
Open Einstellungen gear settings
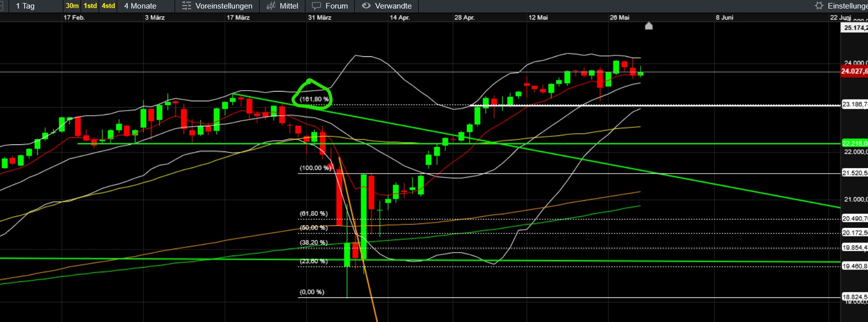(x=841, y=6)
